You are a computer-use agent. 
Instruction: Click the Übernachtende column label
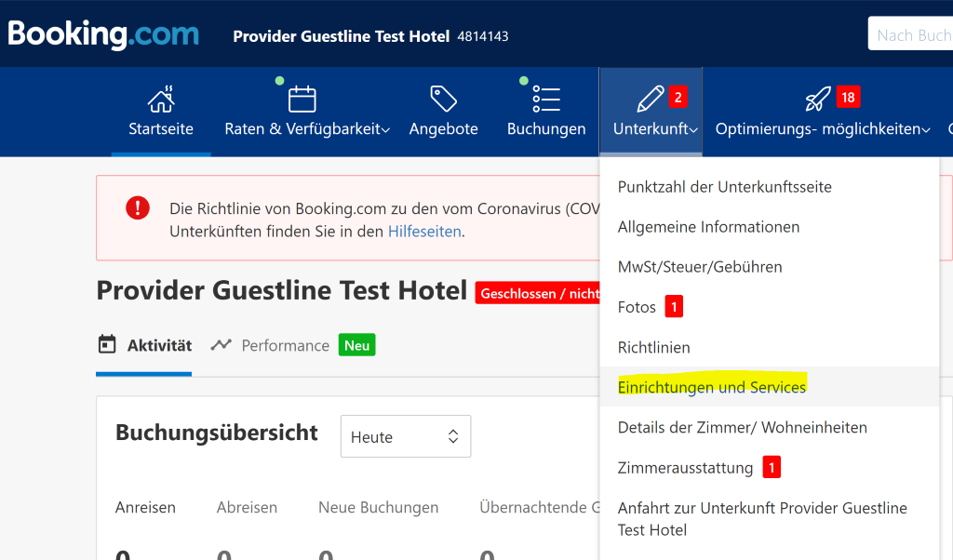(x=540, y=507)
